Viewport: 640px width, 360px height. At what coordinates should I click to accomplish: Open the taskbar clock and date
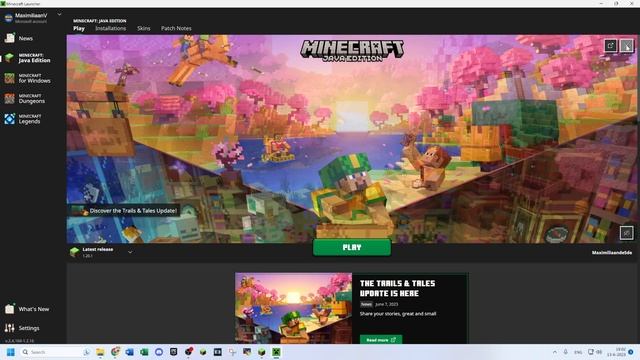pyautogui.click(x=616, y=352)
